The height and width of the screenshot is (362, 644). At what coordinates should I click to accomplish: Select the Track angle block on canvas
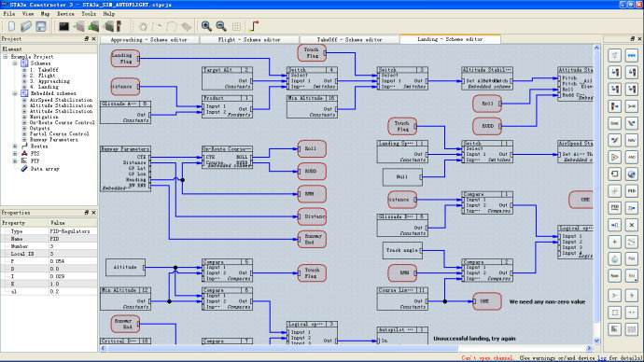[402, 250]
